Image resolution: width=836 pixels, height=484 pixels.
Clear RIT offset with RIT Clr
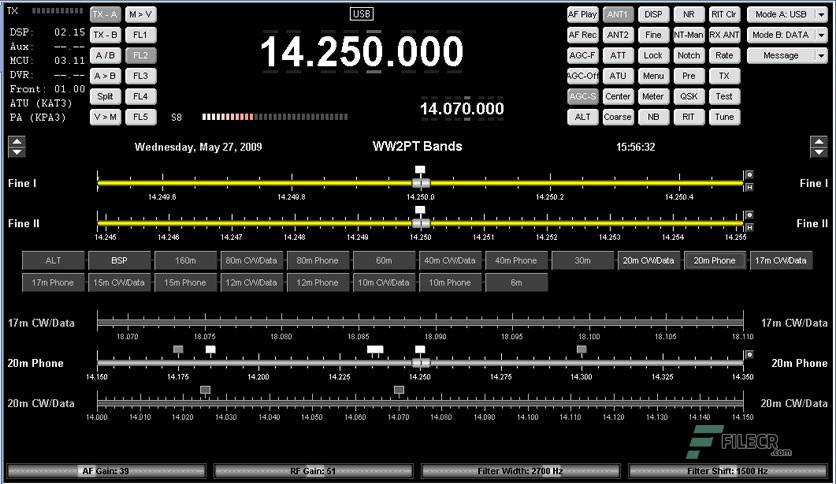[x=725, y=14]
